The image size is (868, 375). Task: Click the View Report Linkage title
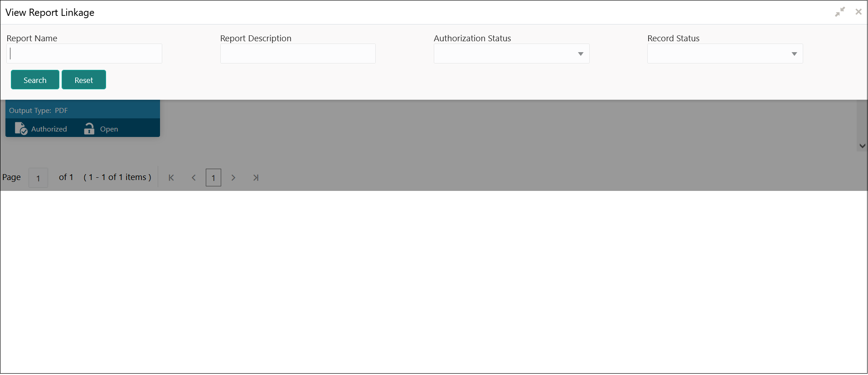tap(50, 13)
